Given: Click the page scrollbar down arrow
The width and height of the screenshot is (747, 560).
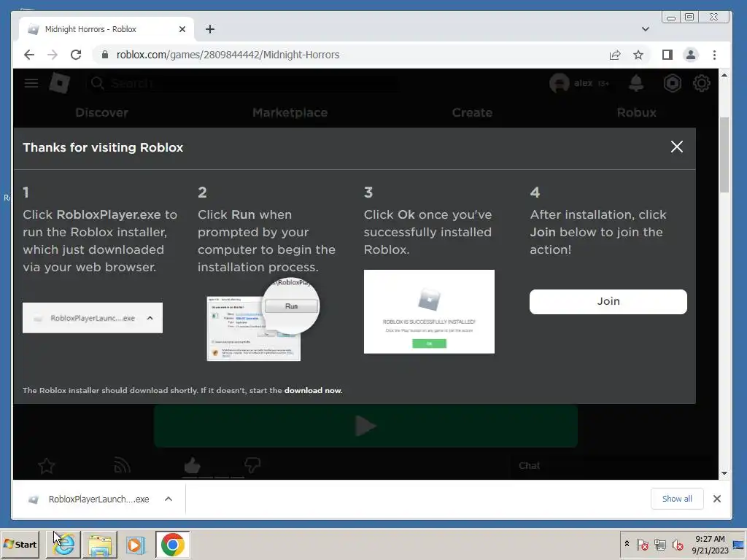Looking at the screenshot, I should click(724, 472).
